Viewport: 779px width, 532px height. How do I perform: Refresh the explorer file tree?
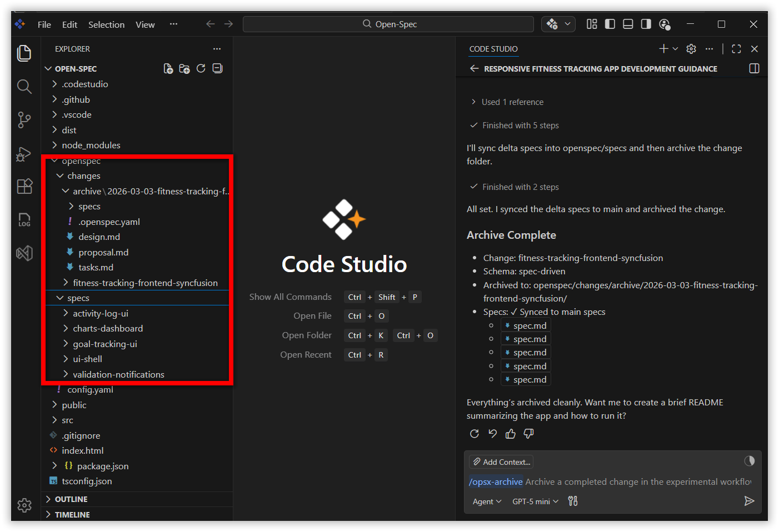201,68
